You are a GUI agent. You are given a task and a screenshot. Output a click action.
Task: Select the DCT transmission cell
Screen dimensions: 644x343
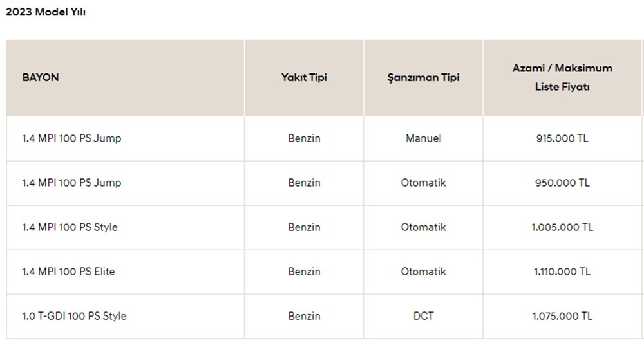pos(423,316)
